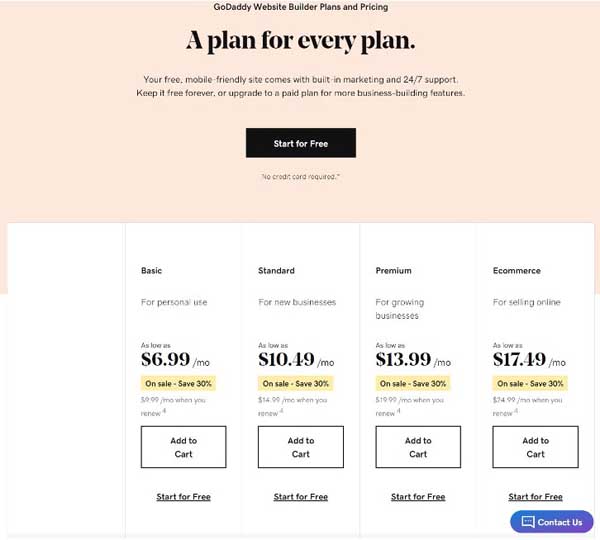The width and height of the screenshot is (600, 540).
Task: Add the Premium plan to cart
Action: click(418, 447)
